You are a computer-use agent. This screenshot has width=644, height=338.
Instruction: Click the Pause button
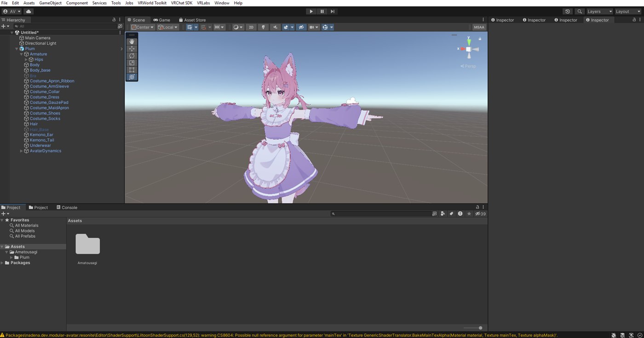pyautogui.click(x=322, y=11)
